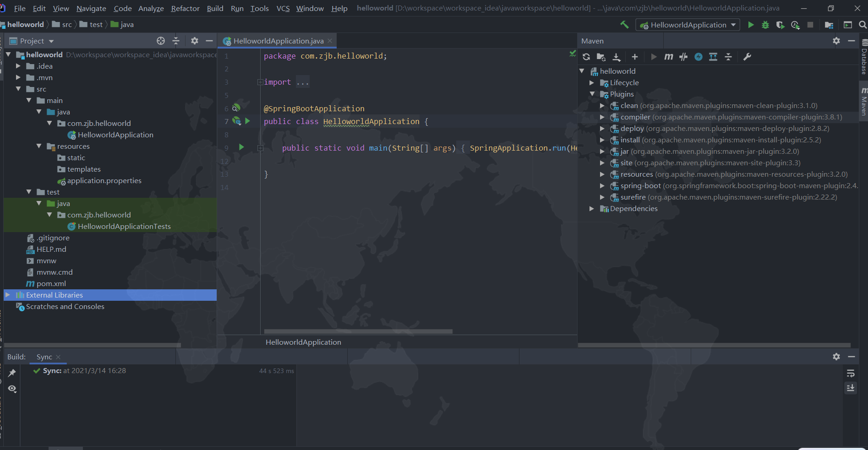Toggle Maven offline mode
Viewport: 868px width, 450px height.
[x=683, y=57]
